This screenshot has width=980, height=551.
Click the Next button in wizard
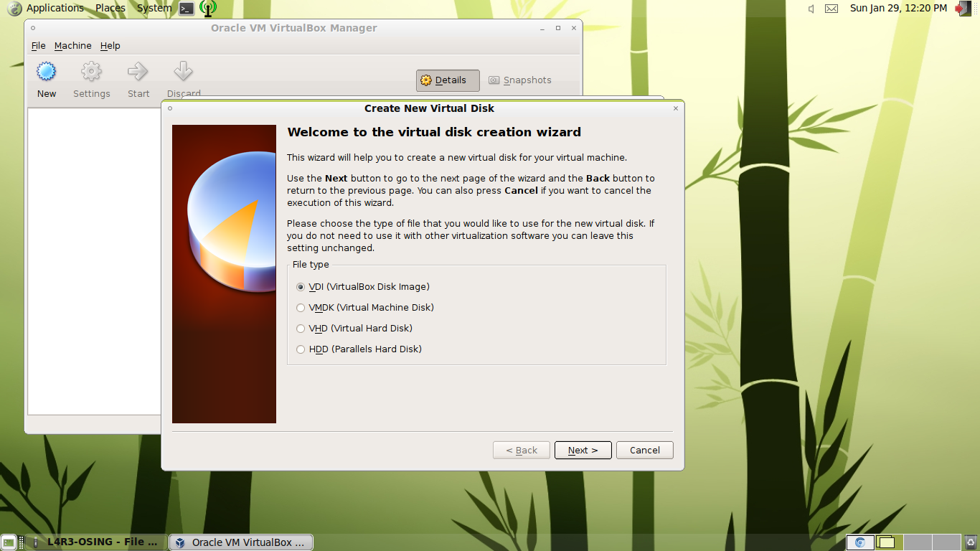(583, 451)
